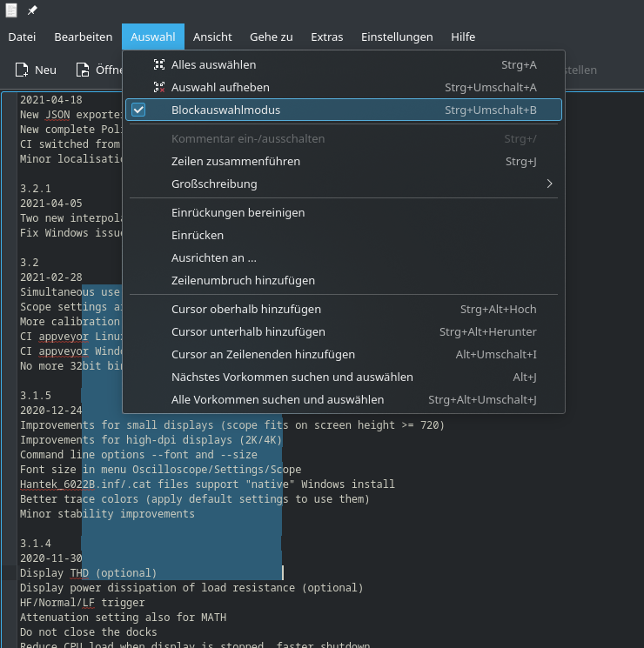This screenshot has height=648, width=644.
Task: Select Cursor an Zeilenenden hinzufügen
Action: pyautogui.click(x=344, y=355)
